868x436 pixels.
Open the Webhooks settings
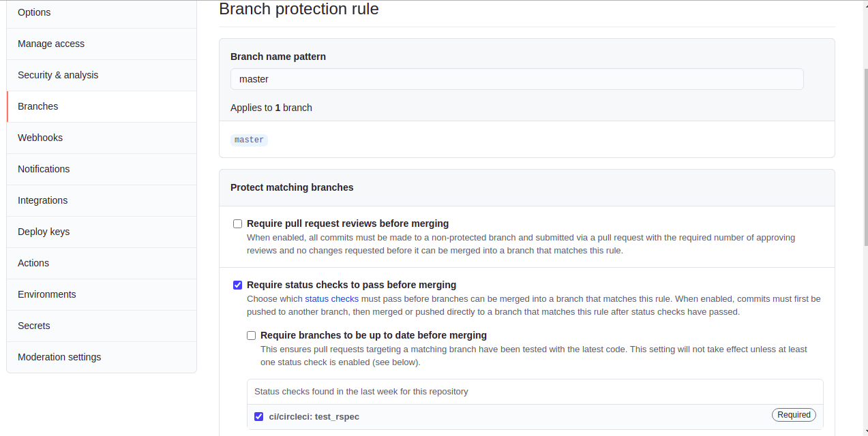pos(40,138)
